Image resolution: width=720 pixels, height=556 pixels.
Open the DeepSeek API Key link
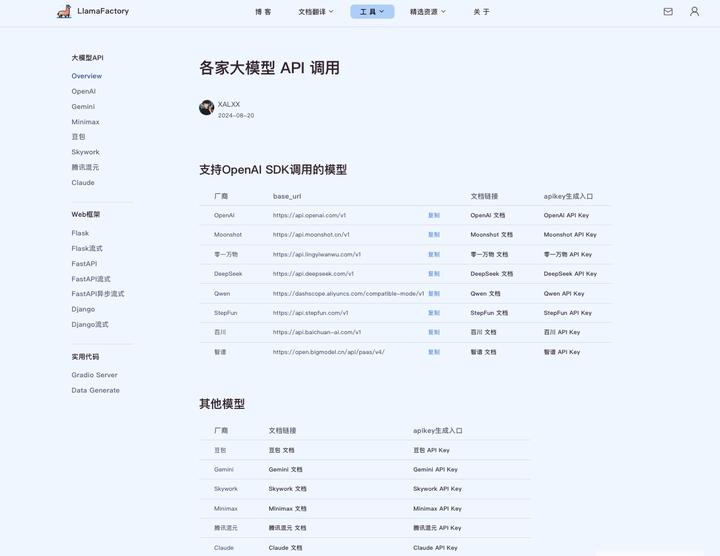pos(570,274)
